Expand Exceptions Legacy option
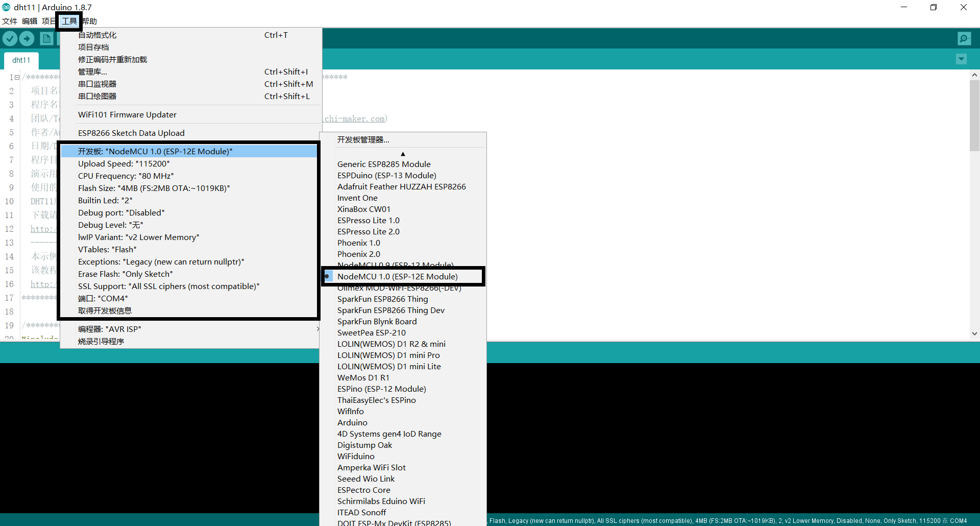Viewport: 980px width, 526px height. point(189,262)
